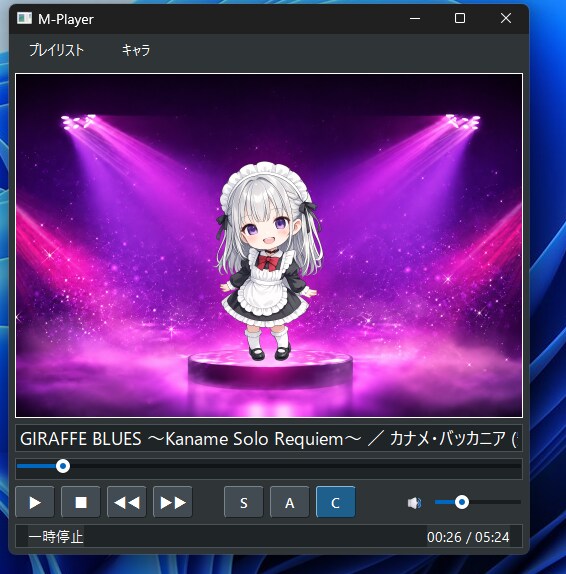Click the M-Player app icon in title bar
566x574 pixels.
pos(25,18)
